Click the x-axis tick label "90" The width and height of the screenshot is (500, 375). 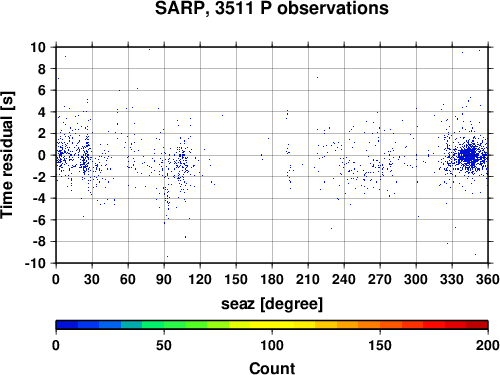[164, 279]
